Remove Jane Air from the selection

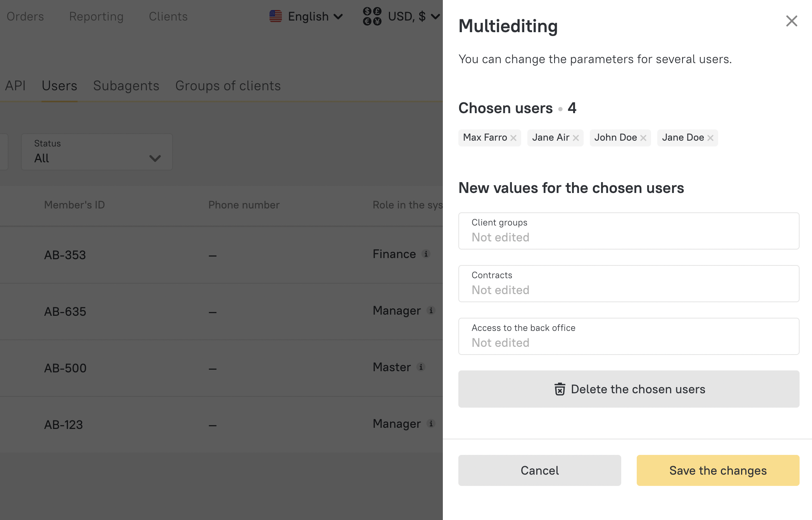(x=577, y=138)
